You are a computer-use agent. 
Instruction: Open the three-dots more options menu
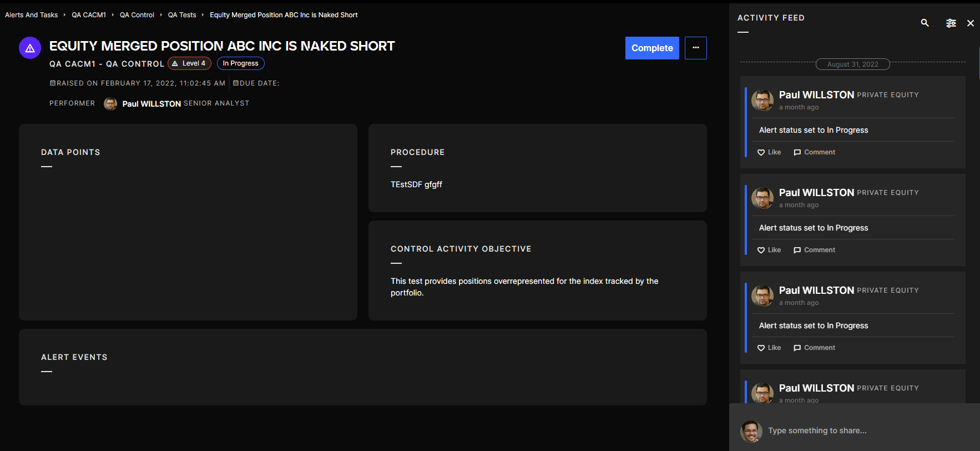695,48
